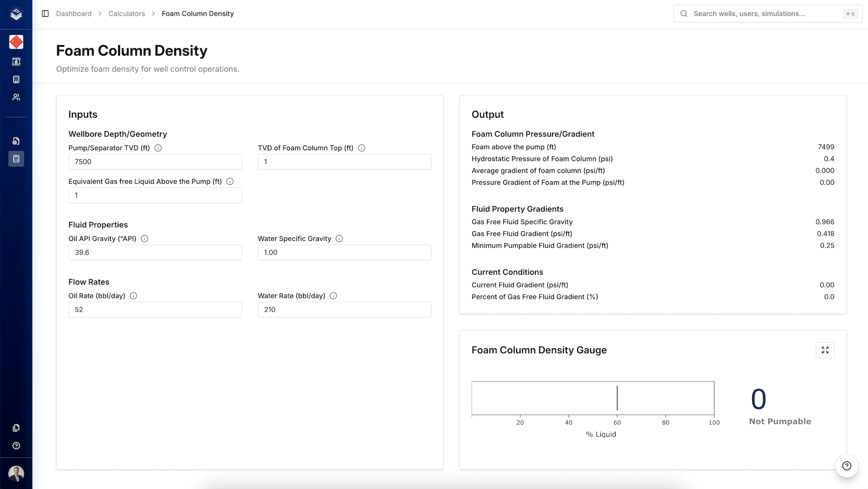Click the gauge value marker on % Liquid scale
Image resolution: width=868 pixels, height=489 pixels.
[617, 398]
